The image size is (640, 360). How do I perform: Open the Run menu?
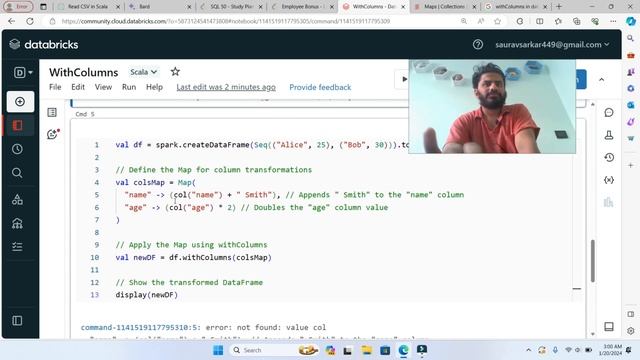click(129, 87)
